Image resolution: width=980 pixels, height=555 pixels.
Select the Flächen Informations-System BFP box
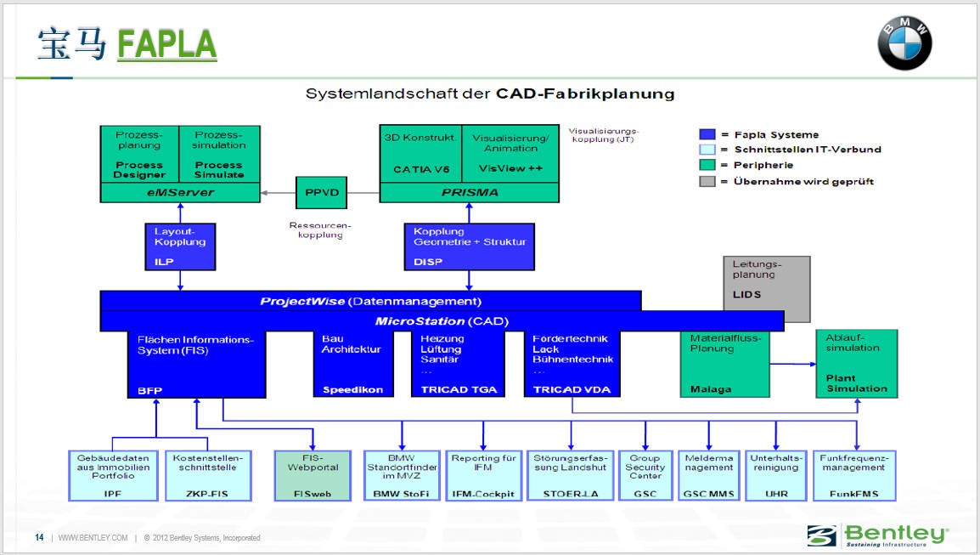point(196,364)
